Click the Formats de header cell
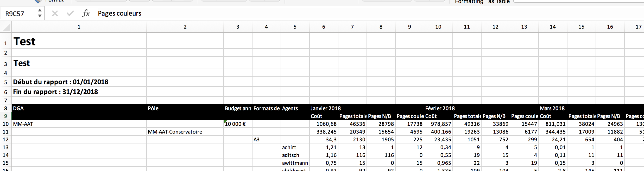The image size is (644, 171). (267, 108)
